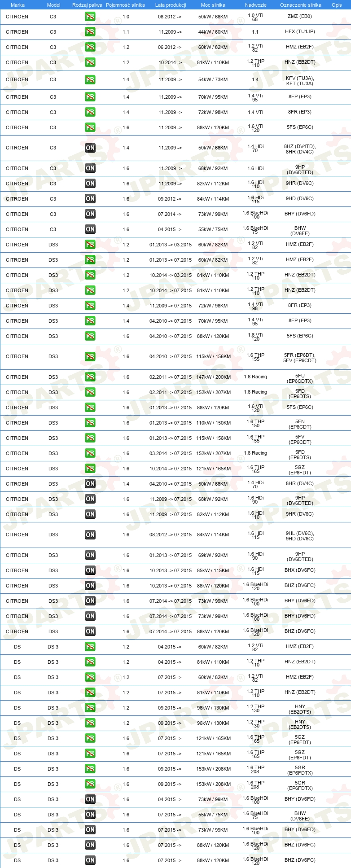Select the 5FU (EP6CDTX) engine code cell

pos(300,378)
